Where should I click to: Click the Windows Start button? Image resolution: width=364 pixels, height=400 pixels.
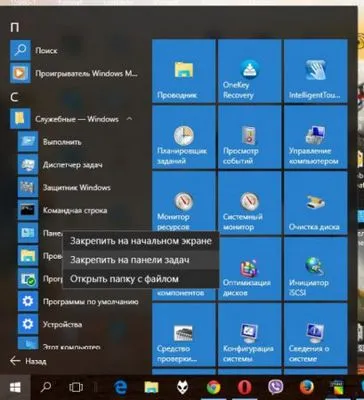pos(15,387)
